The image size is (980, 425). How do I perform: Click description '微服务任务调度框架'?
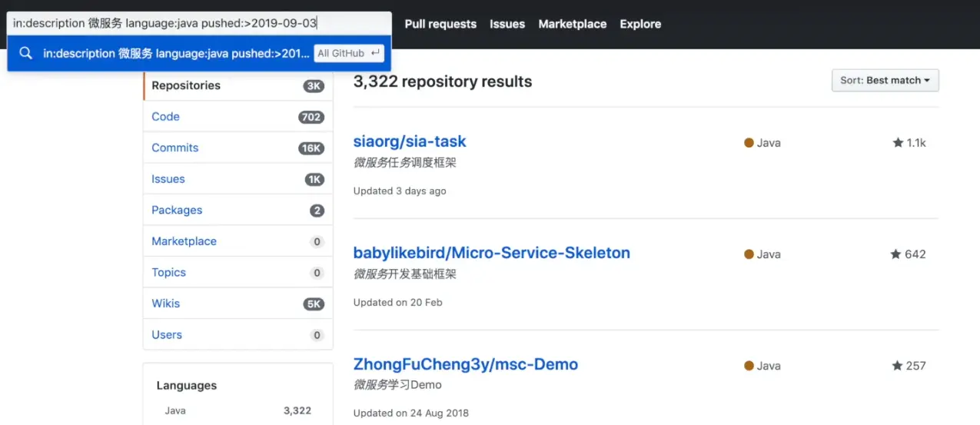click(406, 162)
